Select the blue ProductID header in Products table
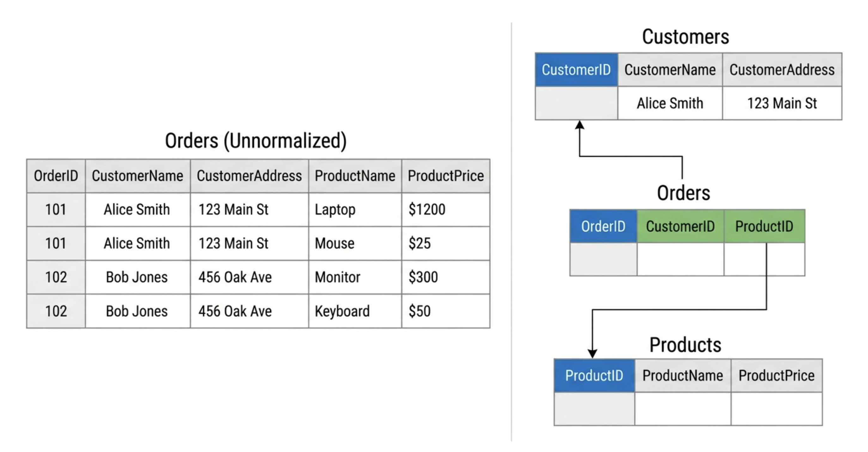Viewport: 868px width, 452px height. (x=594, y=375)
